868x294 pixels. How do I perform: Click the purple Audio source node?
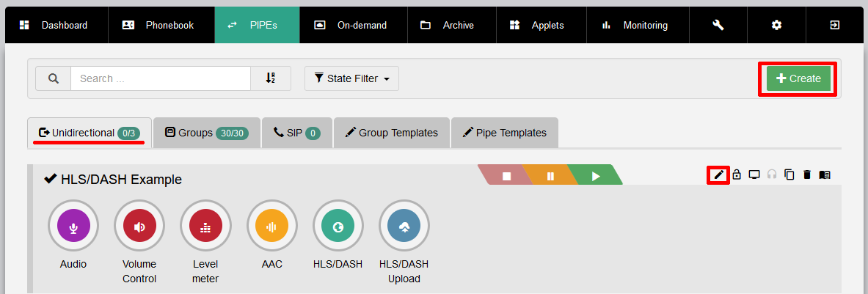[73, 228]
